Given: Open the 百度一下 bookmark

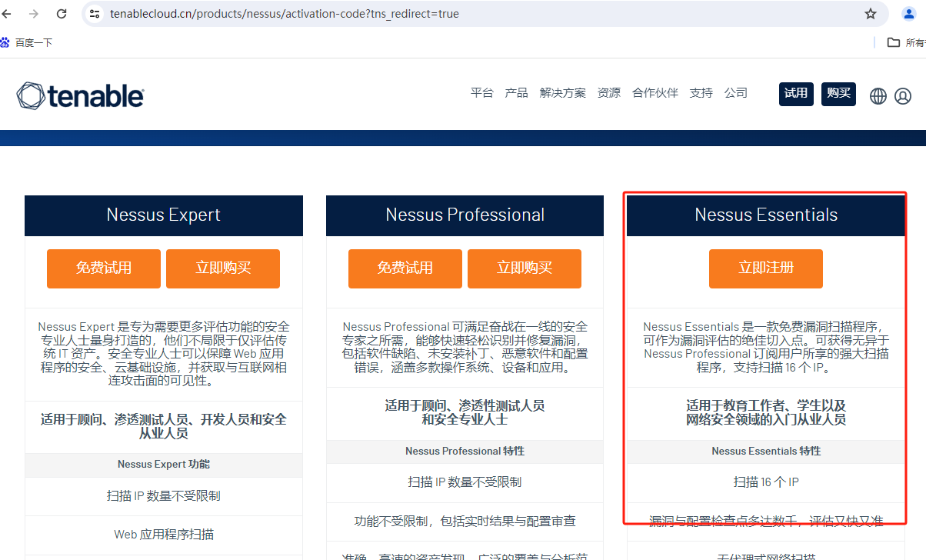Looking at the screenshot, I should [26, 42].
